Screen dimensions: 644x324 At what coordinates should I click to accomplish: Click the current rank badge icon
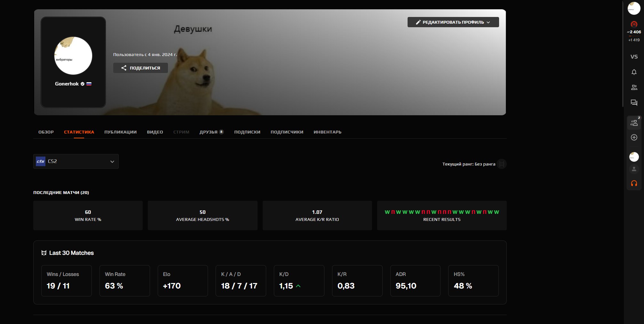(x=501, y=164)
